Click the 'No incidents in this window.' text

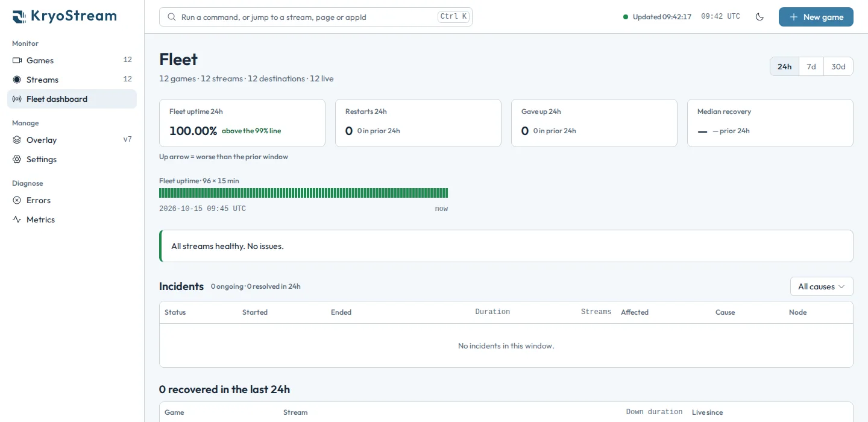tap(506, 345)
